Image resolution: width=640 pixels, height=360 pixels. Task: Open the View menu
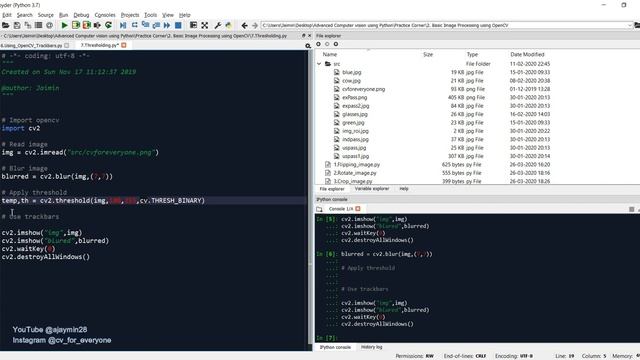[x=168, y=15]
